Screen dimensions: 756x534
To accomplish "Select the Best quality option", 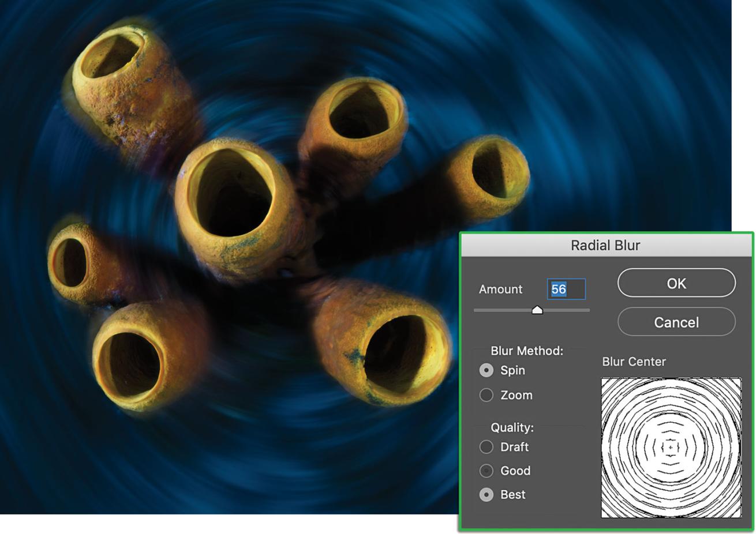I will pos(486,495).
